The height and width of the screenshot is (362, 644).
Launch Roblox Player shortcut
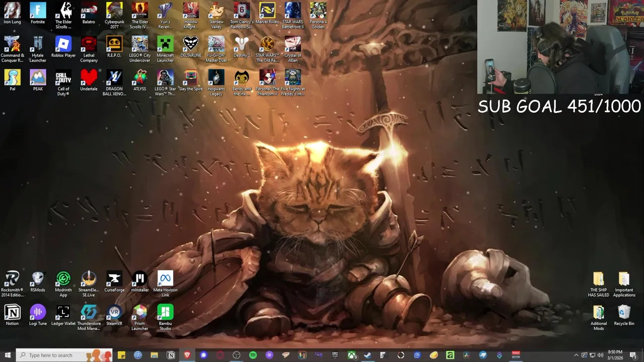click(63, 47)
